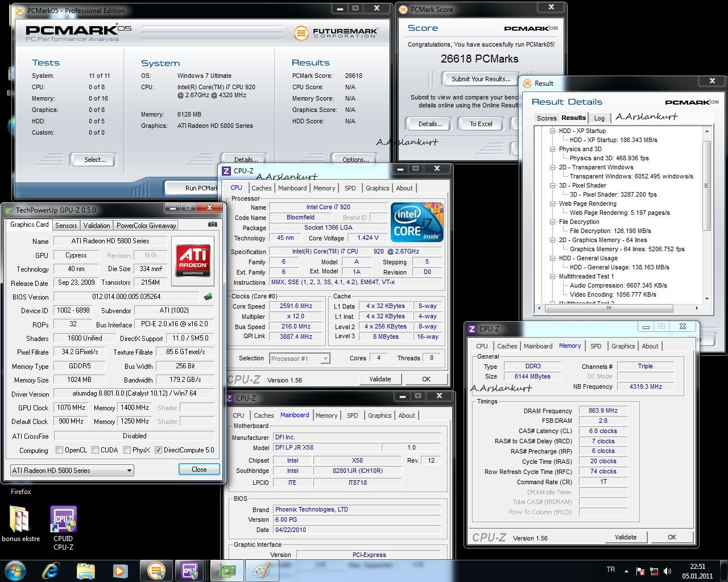Collapse the HDD - XP Startup node
Viewport: 728px width, 582px height.
[552, 131]
